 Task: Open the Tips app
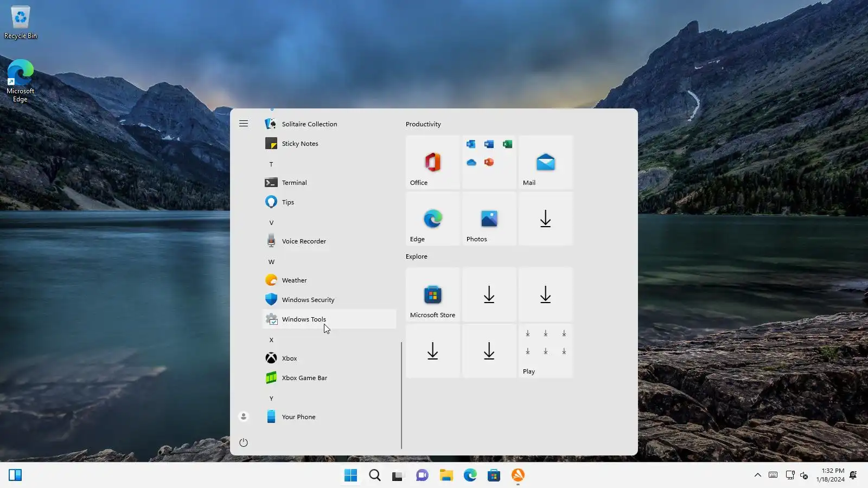point(329,202)
